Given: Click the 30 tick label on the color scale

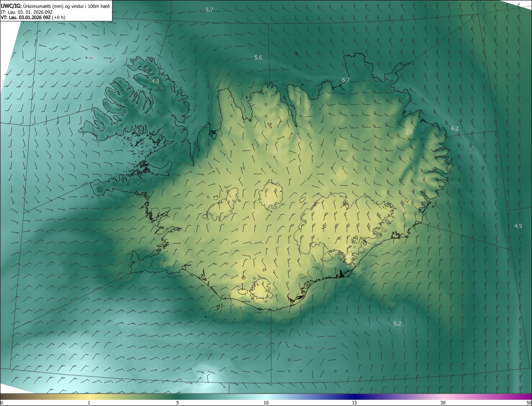Looking at the screenshot, I should (x=443, y=403).
